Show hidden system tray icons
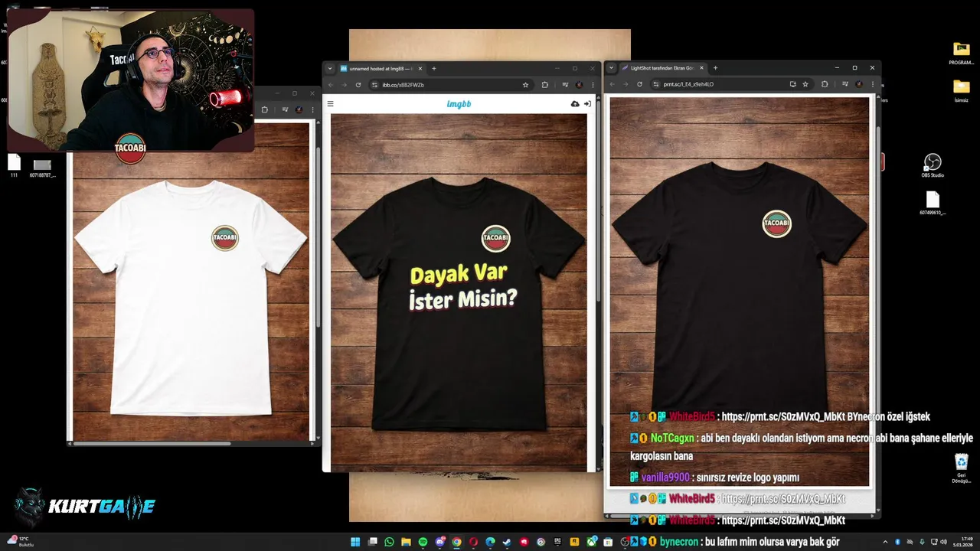 tap(886, 542)
